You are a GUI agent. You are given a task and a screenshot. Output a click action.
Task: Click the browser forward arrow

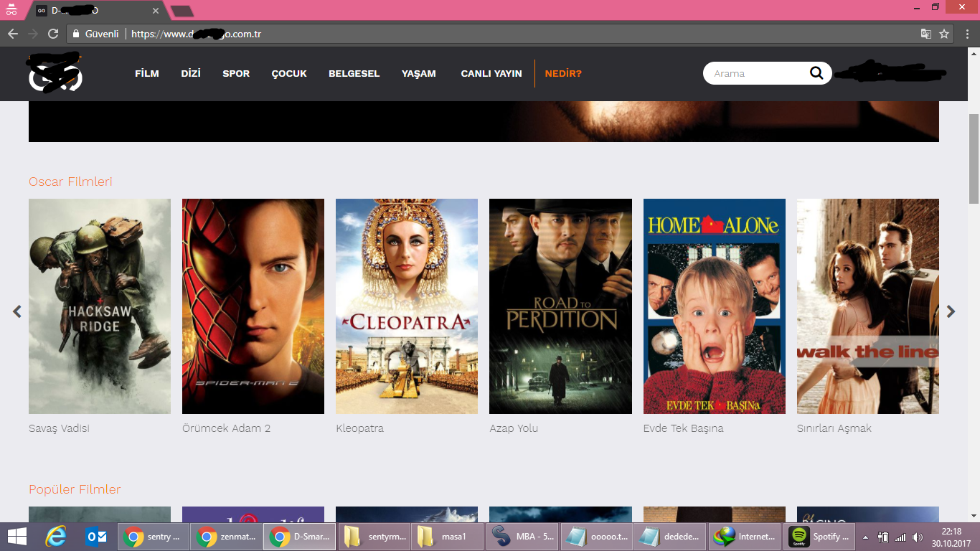coord(32,34)
